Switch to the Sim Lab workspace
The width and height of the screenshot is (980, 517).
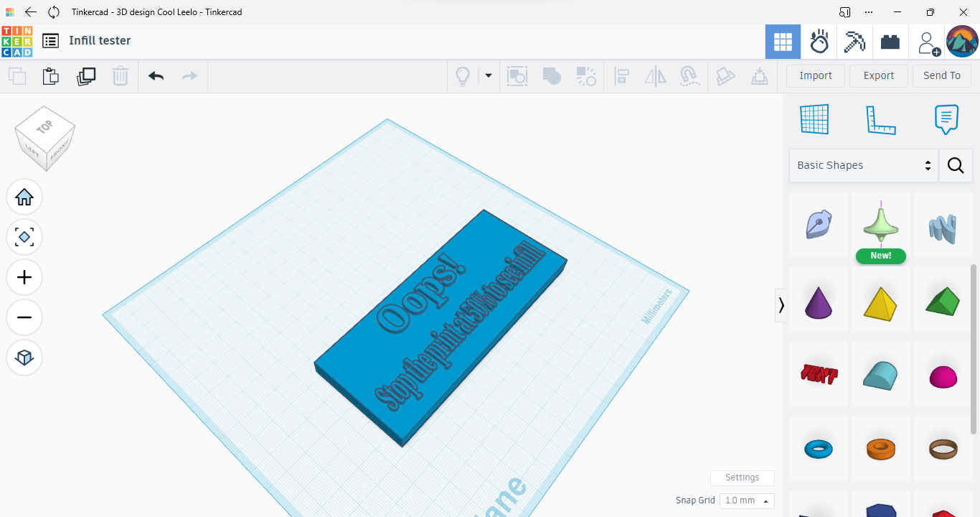pyautogui.click(x=819, y=42)
